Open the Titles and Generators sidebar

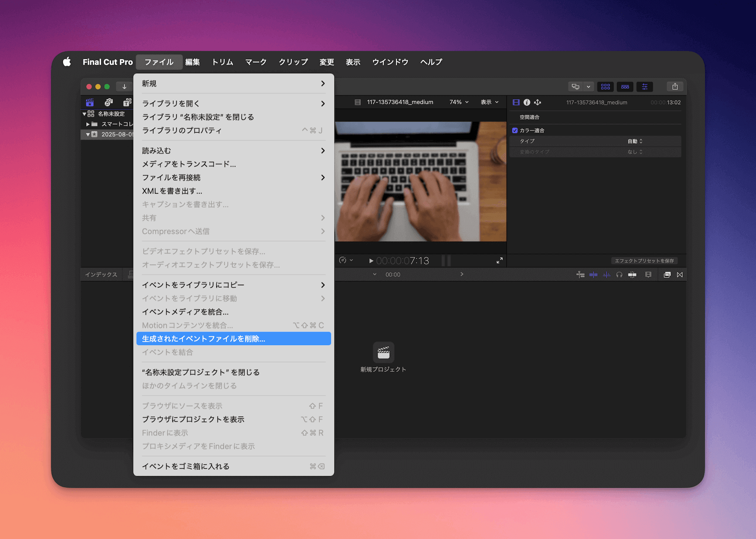point(127,102)
